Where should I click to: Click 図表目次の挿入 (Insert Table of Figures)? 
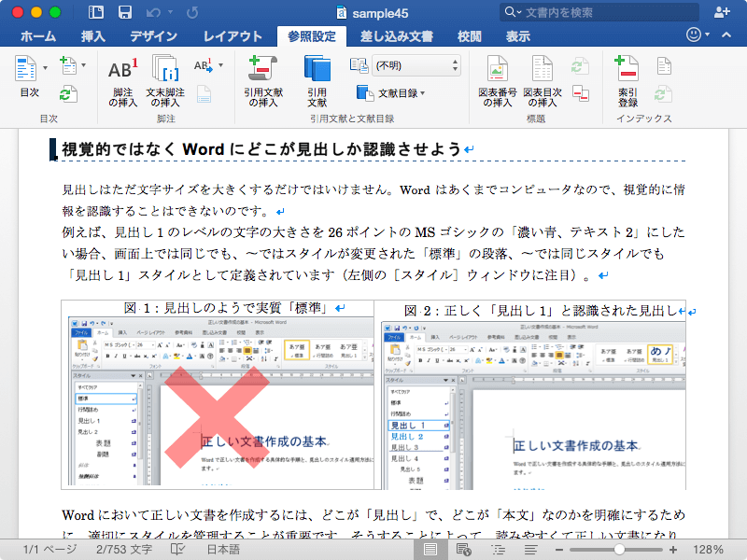tap(543, 81)
